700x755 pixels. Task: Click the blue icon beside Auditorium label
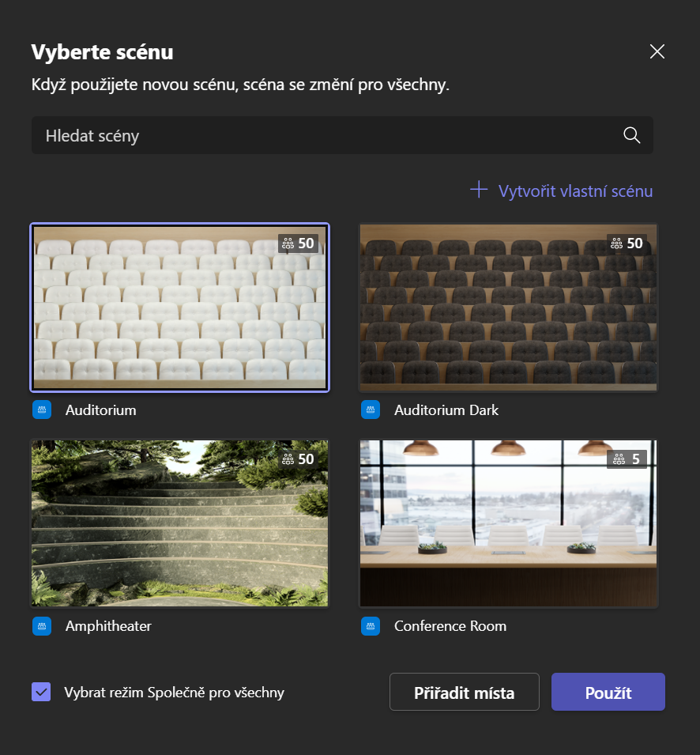(x=42, y=410)
